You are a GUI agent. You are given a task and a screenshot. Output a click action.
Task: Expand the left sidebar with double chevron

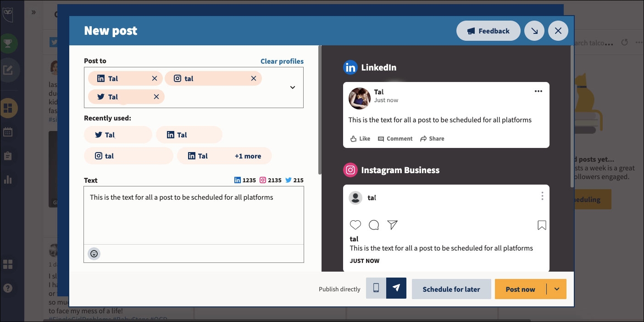(33, 12)
